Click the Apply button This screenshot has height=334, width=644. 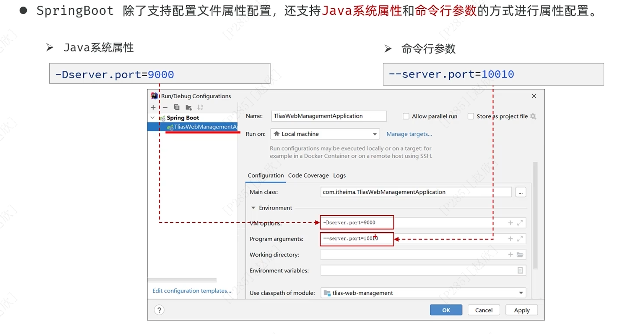click(x=521, y=310)
